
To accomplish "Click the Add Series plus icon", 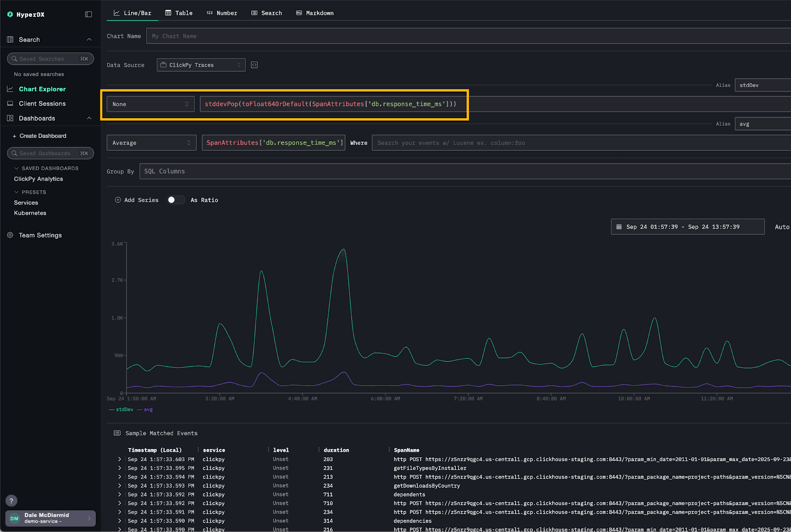I will click(x=118, y=200).
